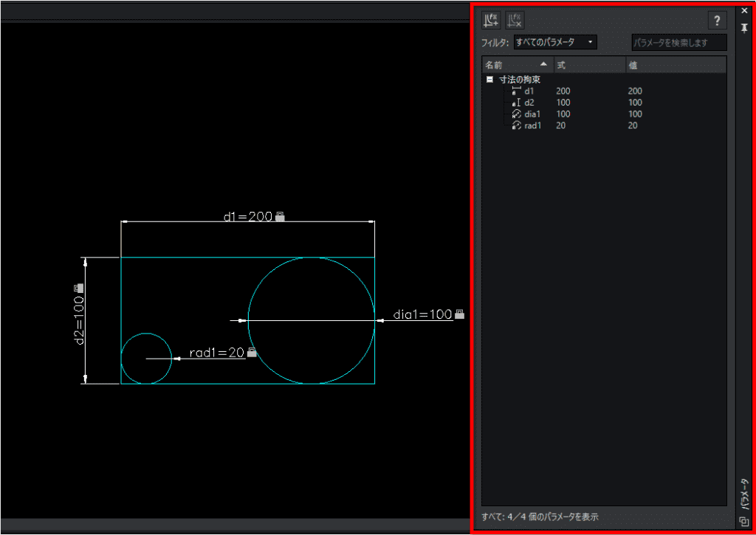Collapse the 寸法の拘束 tree group

pyautogui.click(x=490, y=80)
